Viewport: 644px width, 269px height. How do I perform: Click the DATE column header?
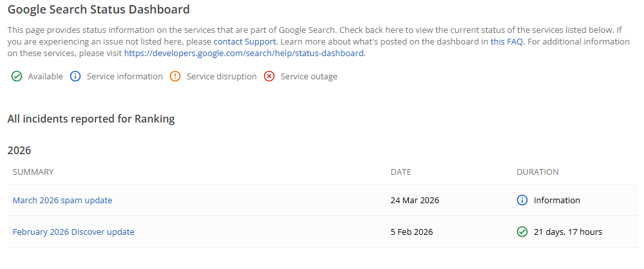(401, 172)
